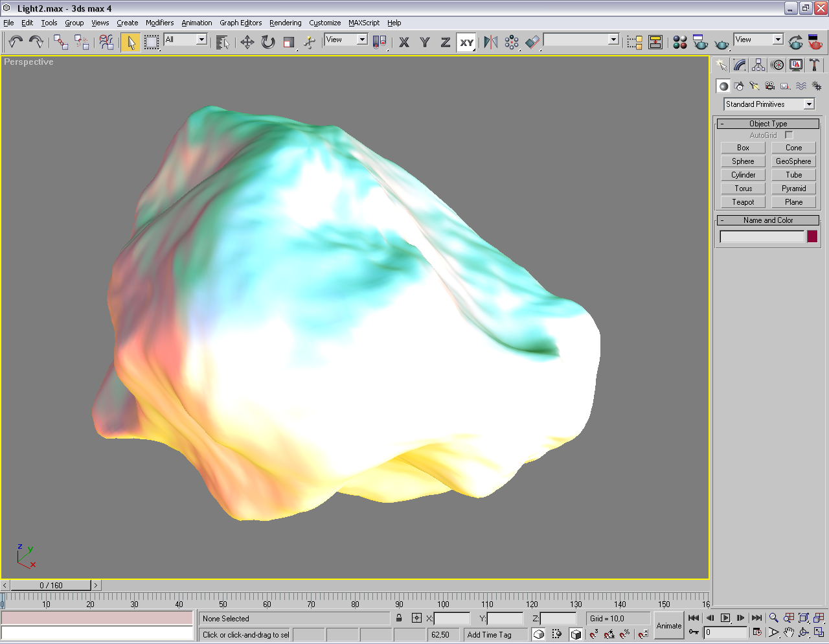The height and width of the screenshot is (644, 829).
Task: Click the GeoSphere primitive button
Action: [x=793, y=161]
